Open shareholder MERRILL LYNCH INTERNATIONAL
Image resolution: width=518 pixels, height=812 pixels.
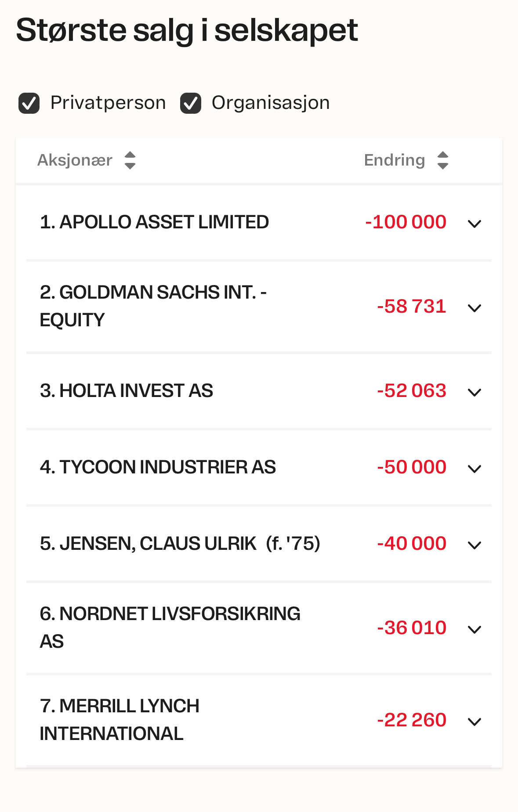[120, 720]
